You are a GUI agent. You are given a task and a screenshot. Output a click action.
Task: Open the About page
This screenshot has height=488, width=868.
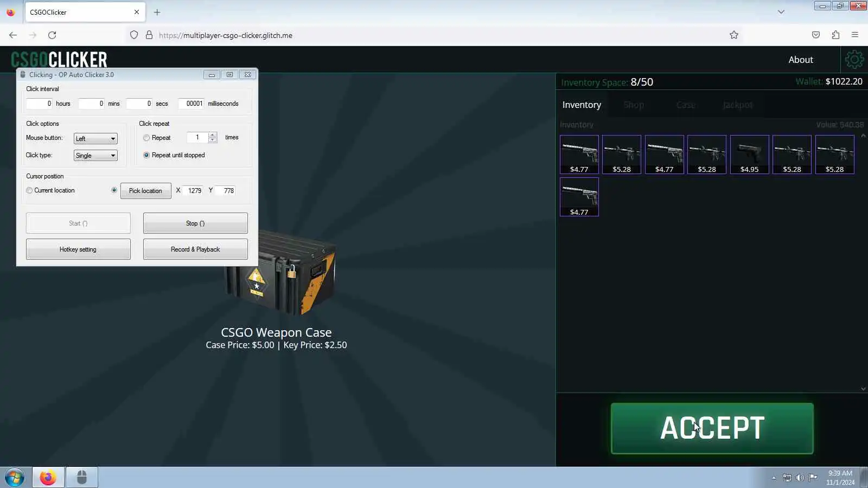801,60
